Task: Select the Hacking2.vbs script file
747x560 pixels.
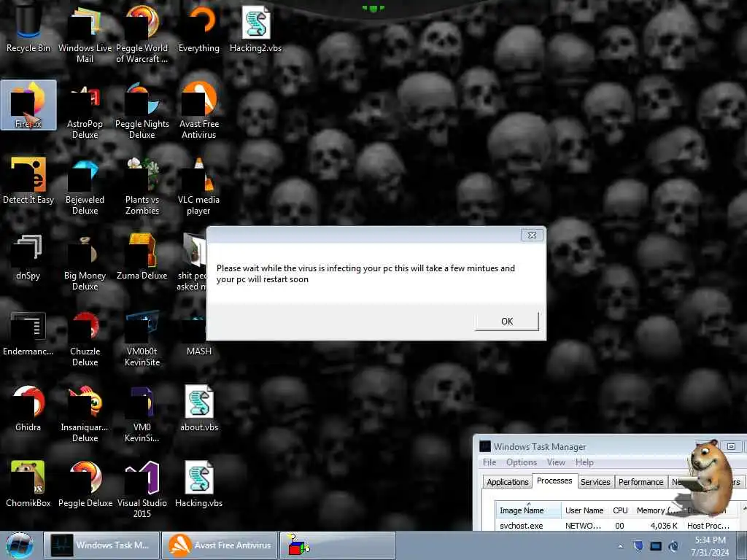Action: click(256, 28)
